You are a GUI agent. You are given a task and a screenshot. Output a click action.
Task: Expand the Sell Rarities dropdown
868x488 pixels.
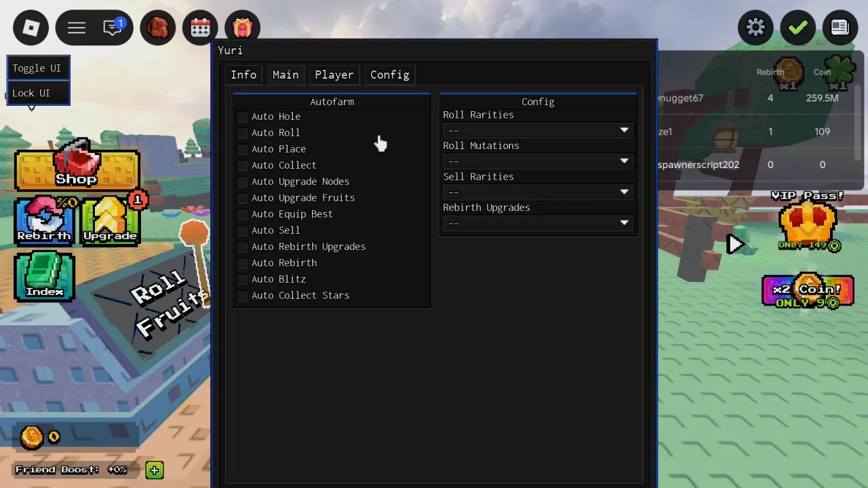coord(538,192)
